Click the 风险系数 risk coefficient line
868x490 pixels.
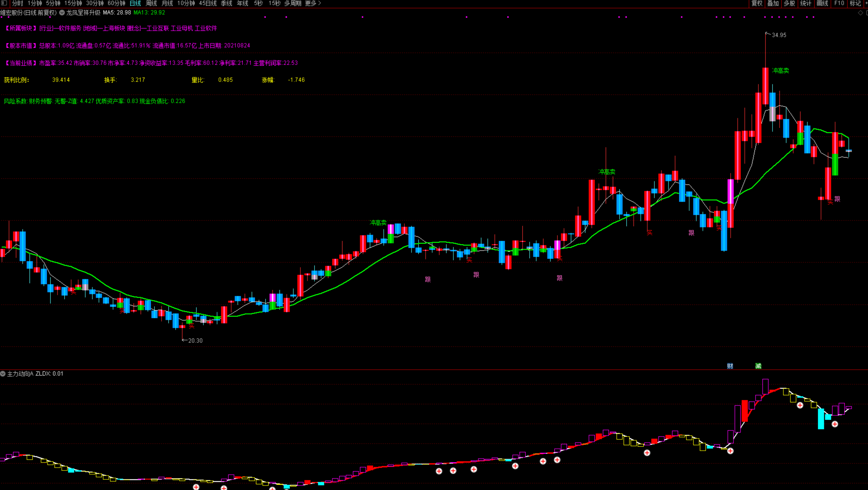click(94, 101)
